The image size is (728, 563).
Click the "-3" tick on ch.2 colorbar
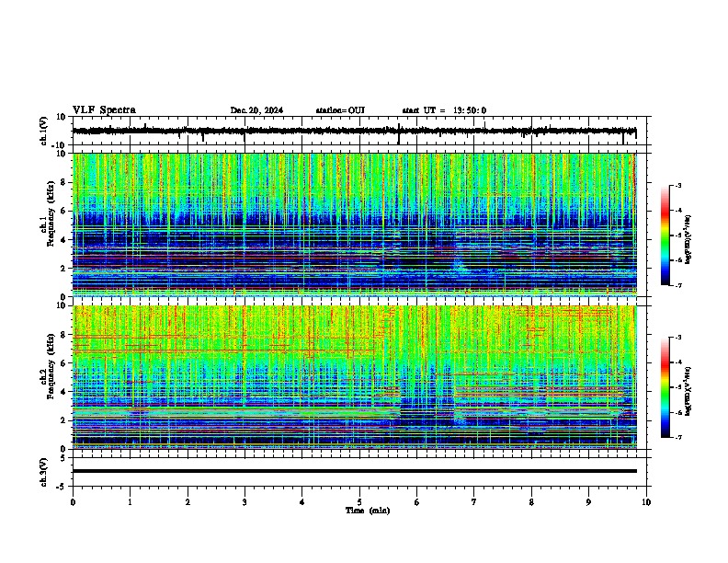click(x=677, y=338)
